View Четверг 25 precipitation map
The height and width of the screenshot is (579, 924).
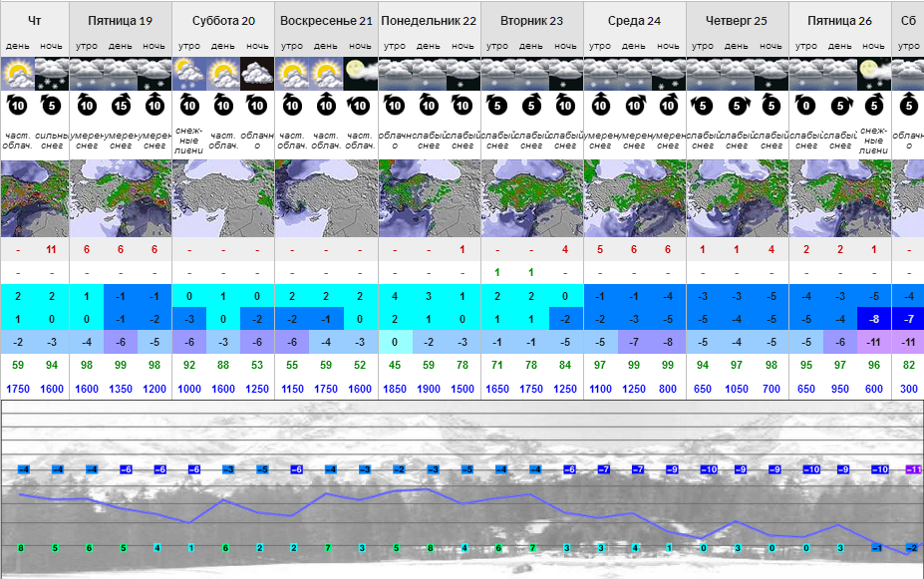738,198
